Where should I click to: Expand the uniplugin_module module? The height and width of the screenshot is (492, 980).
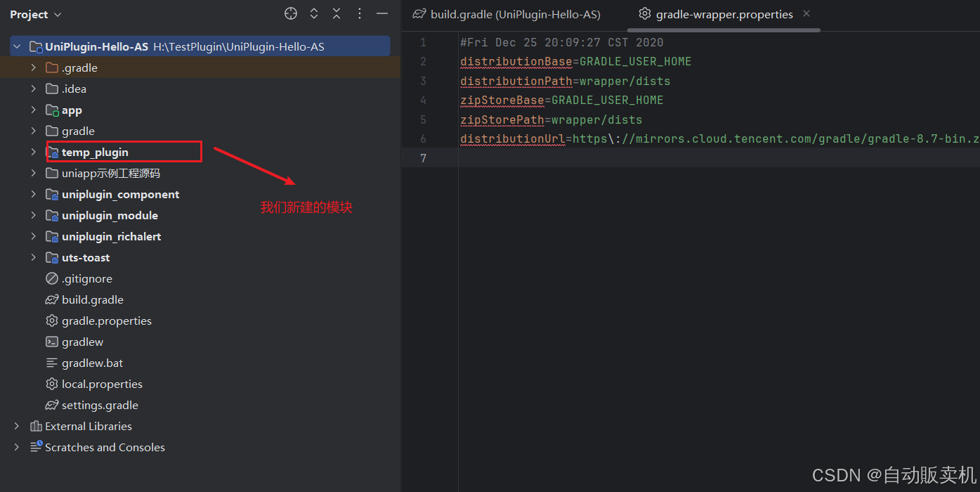[33, 215]
